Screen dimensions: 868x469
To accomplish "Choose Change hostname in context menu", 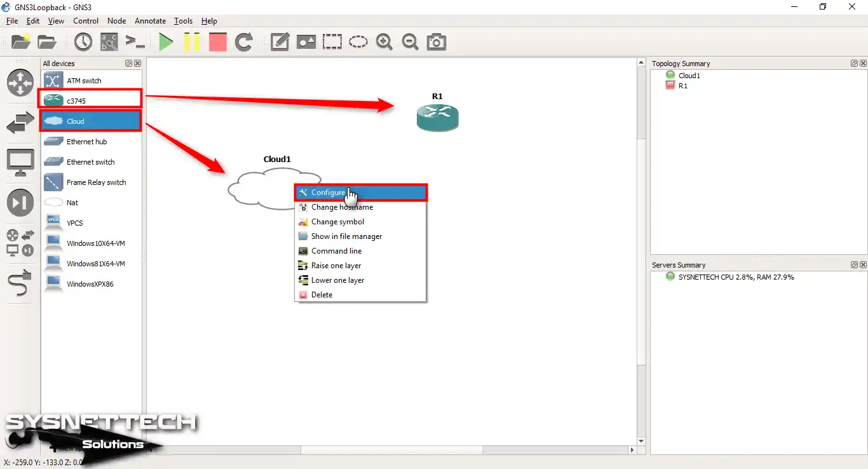I will click(360, 207).
